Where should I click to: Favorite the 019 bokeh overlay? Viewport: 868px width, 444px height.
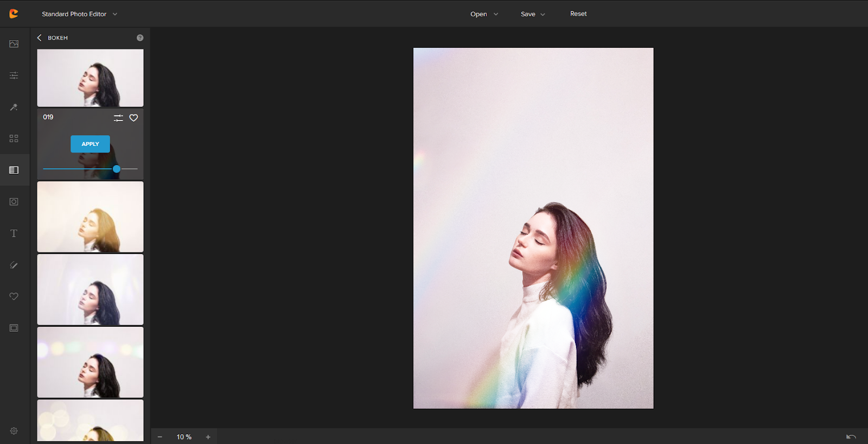click(x=133, y=118)
